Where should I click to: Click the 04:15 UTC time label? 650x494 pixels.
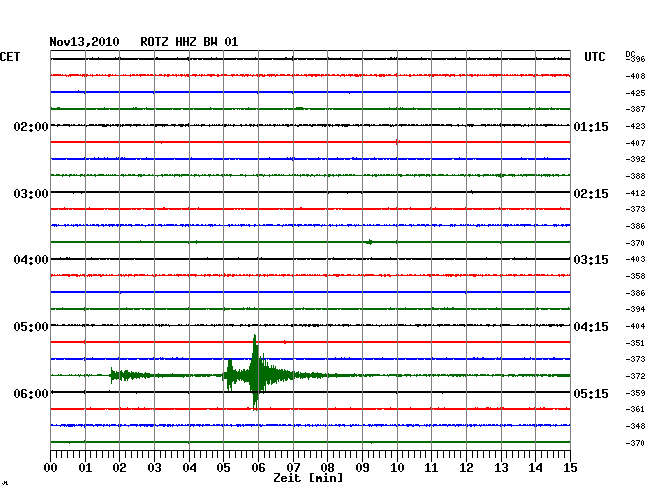(x=591, y=327)
